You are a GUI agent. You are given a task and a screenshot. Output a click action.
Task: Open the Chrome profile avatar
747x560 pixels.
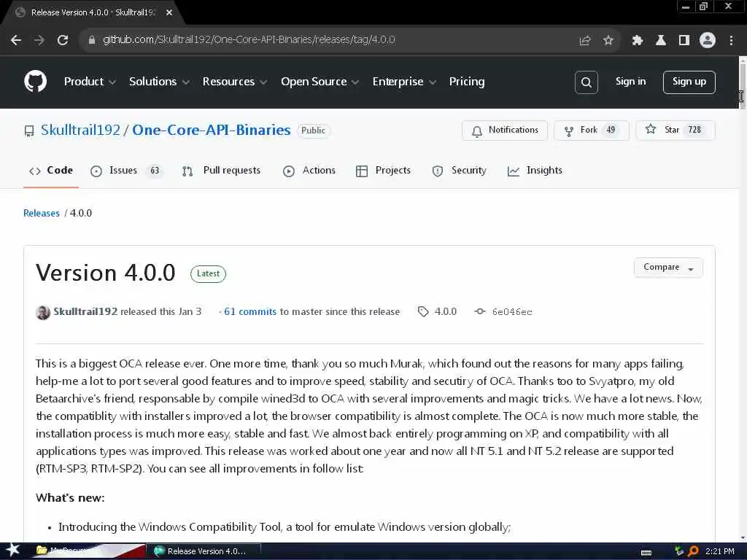[x=708, y=41]
